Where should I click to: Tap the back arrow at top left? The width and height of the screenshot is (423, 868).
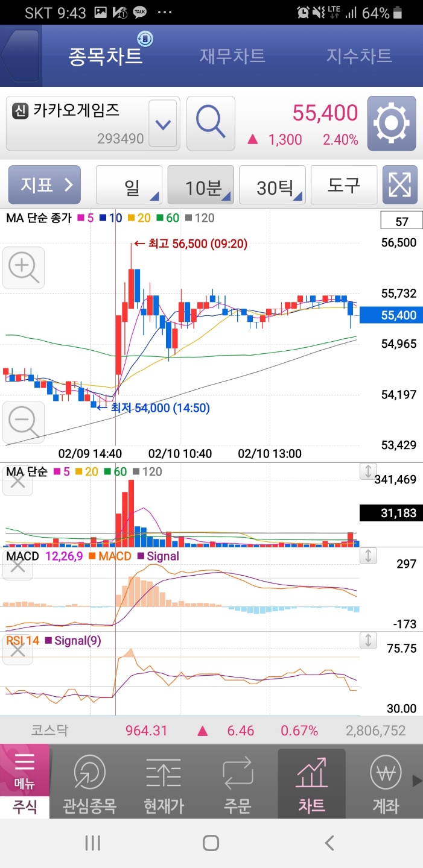click(x=20, y=55)
